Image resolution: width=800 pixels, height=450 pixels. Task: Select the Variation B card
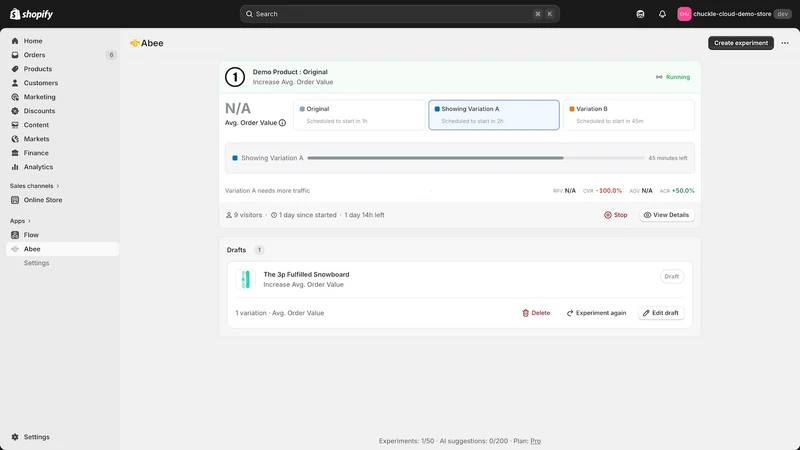pyautogui.click(x=629, y=115)
